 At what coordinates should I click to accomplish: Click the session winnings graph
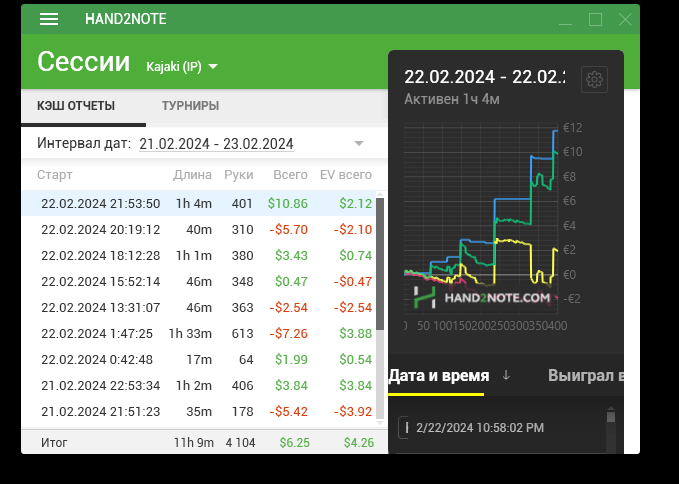(x=481, y=218)
